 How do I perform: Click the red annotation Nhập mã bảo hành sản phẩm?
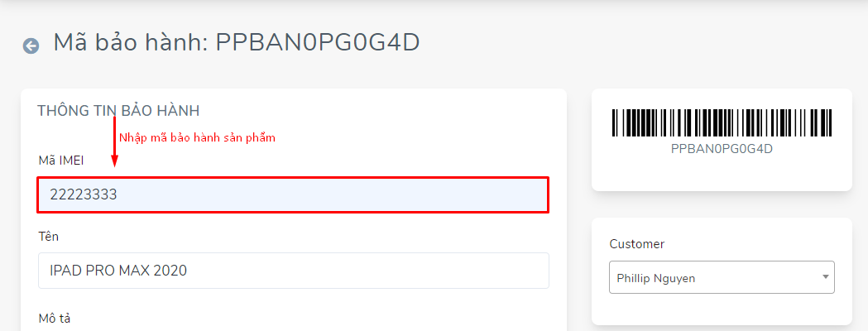pos(197,138)
